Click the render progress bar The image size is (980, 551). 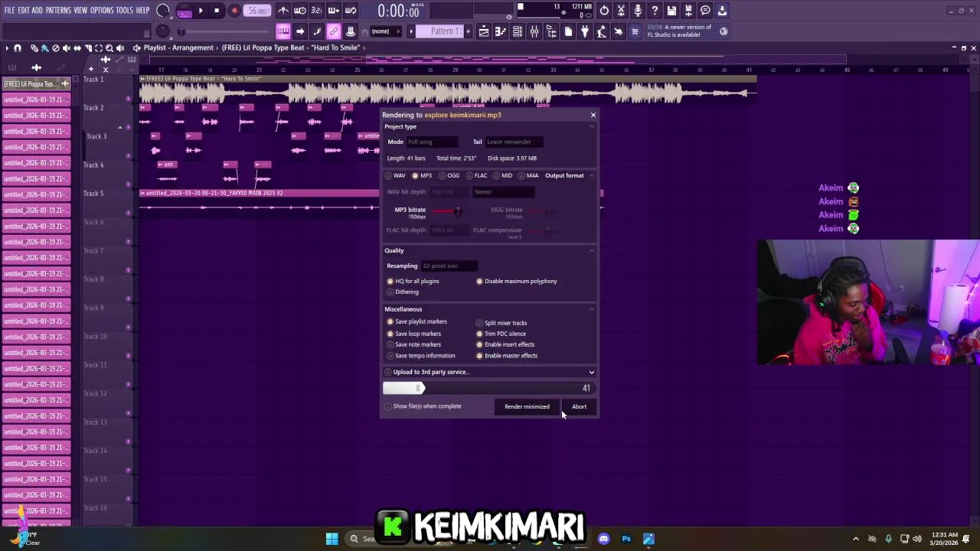coord(489,389)
